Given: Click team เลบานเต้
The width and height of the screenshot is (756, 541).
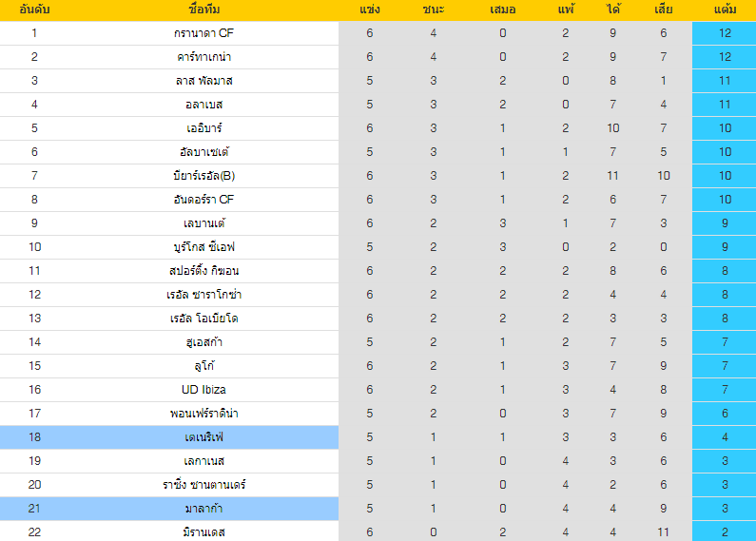Looking at the screenshot, I should pos(204,222).
